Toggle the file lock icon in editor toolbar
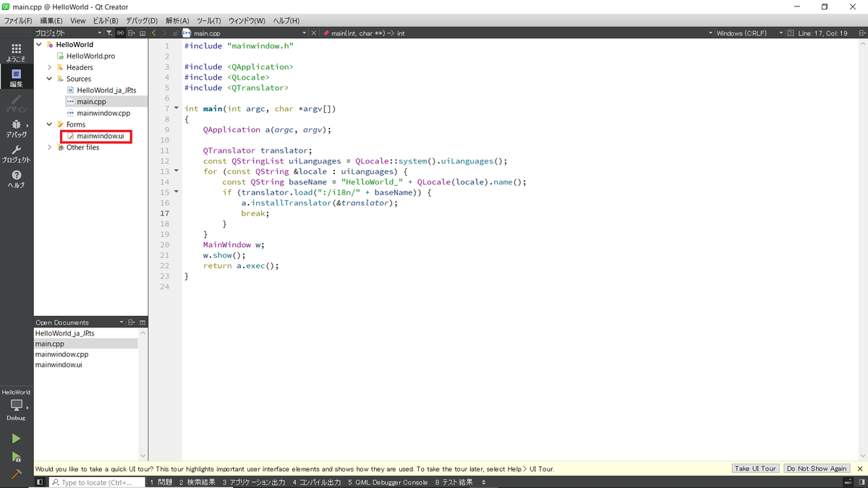This screenshot has height=488, width=868. pos(176,33)
